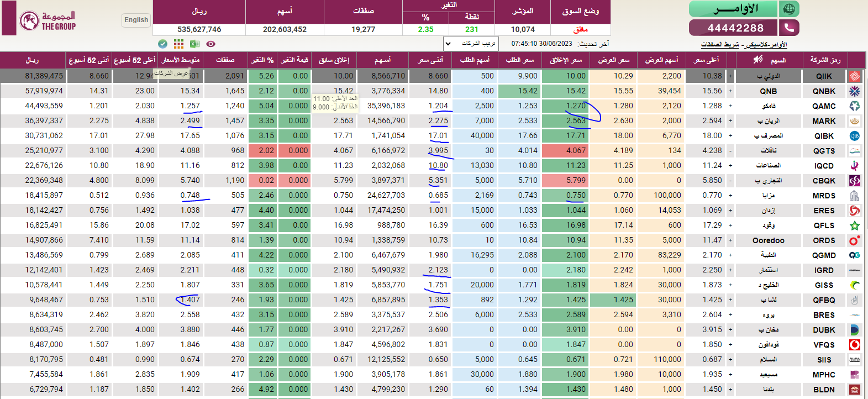Click the index value 10,074

point(523,29)
